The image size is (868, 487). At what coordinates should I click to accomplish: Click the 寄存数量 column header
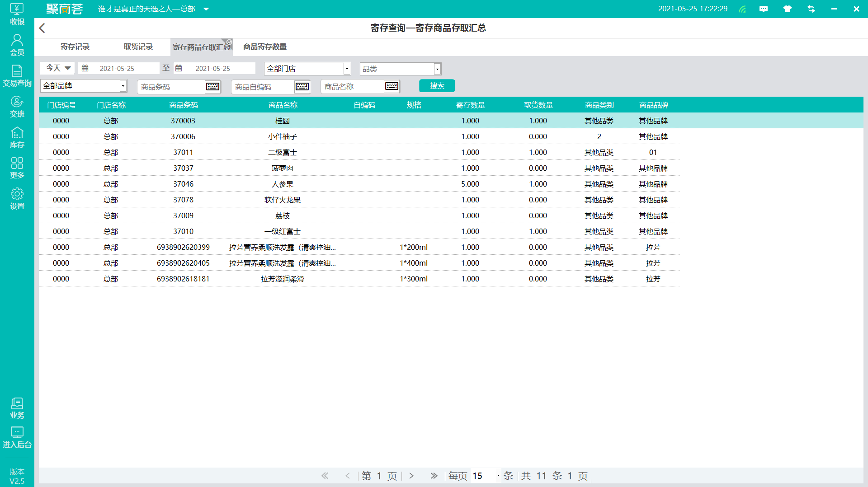(x=471, y=105)
